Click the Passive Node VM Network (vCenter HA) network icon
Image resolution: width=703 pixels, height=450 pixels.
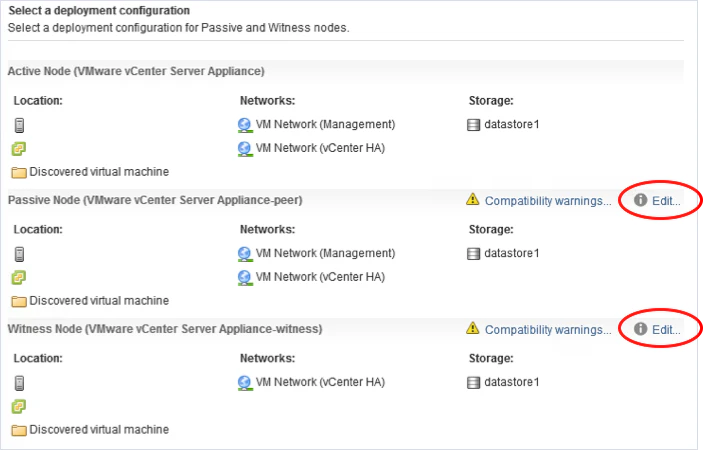click(245, 278)
